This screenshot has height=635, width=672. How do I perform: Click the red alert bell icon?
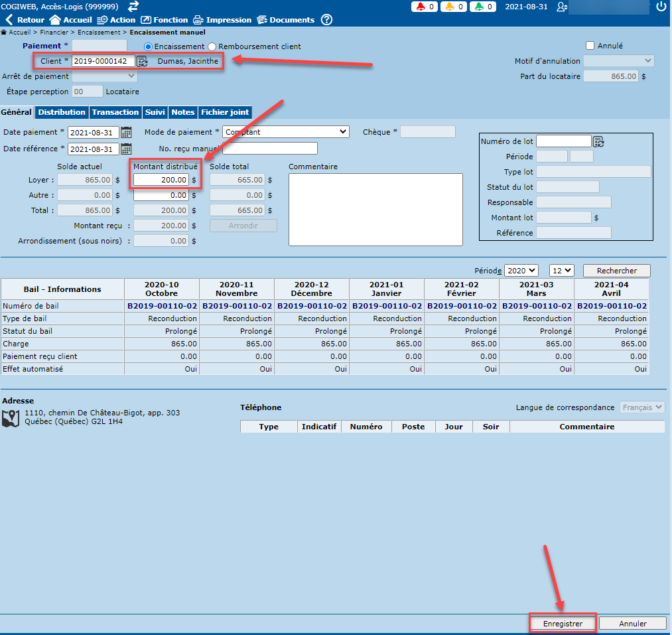pos(421,7)
